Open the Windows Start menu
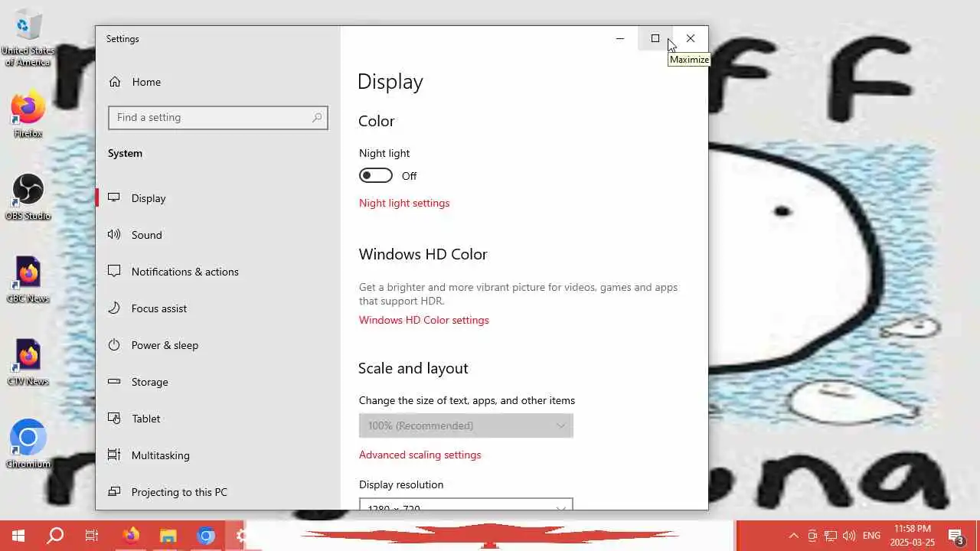This screenshot has height=551, width=980. click(x=18, y=536)
